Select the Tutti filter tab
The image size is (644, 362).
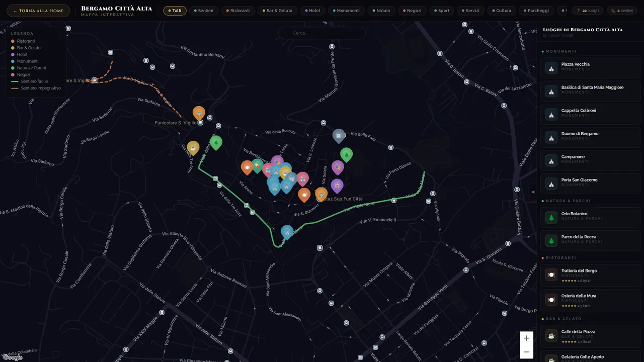[x=175, y=11]
